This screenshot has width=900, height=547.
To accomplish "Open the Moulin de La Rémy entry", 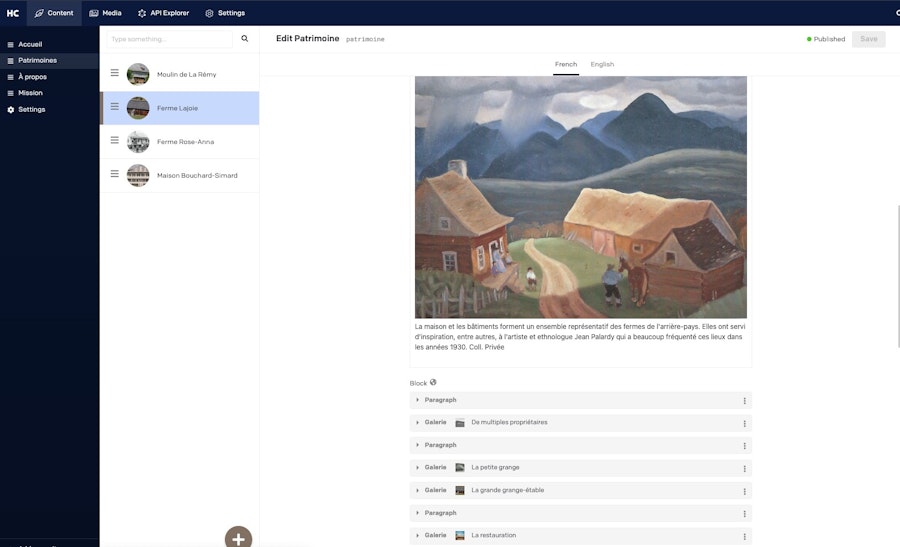I will pyautogui.click(x=180, y=74).
